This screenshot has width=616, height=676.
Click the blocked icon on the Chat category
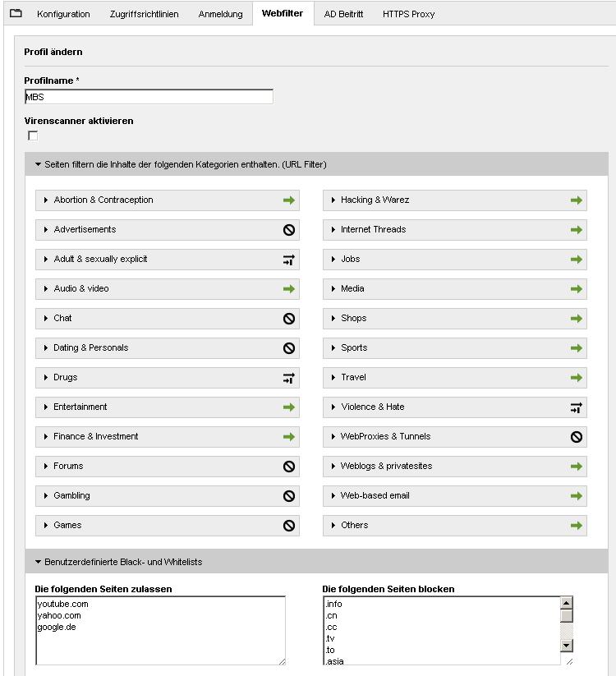coord(289,319)
